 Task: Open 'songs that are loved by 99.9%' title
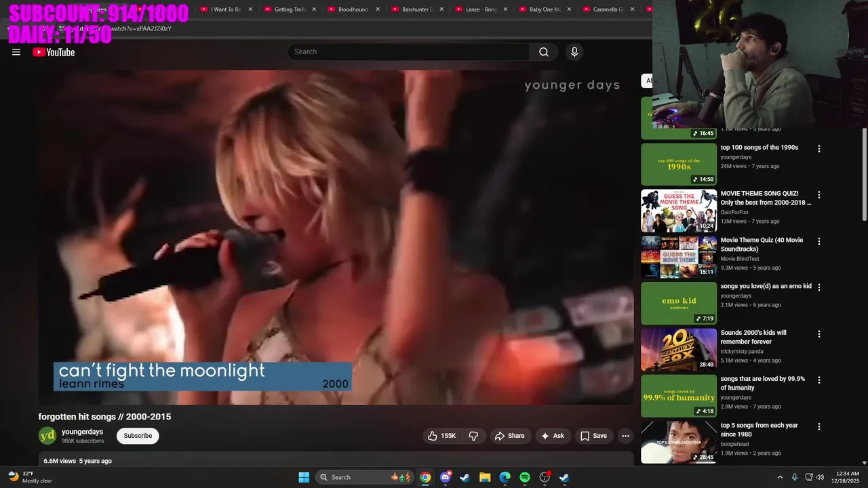(x=763, y=384)
